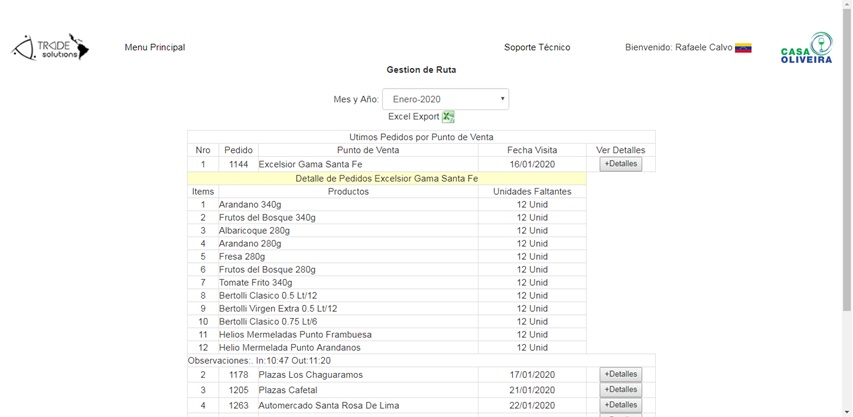Show details for Plazas Cafetal order
The height and width of the screenshot is (417, 853).
click(620, 390)
